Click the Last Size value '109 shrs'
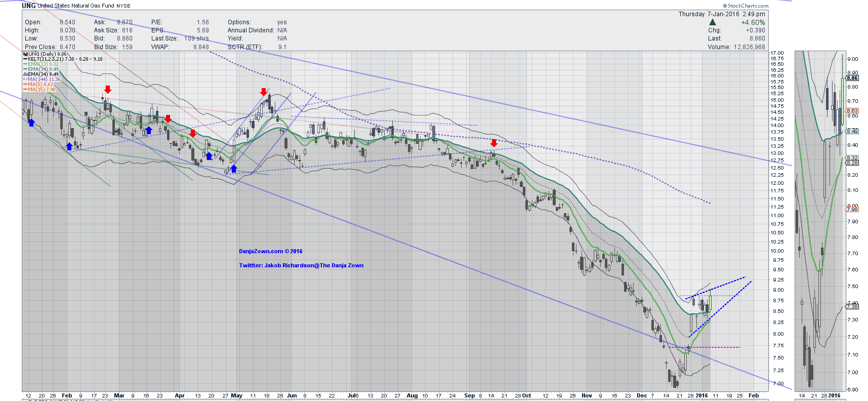Viewport: 868px width, 401px height. tap(196, 38)
